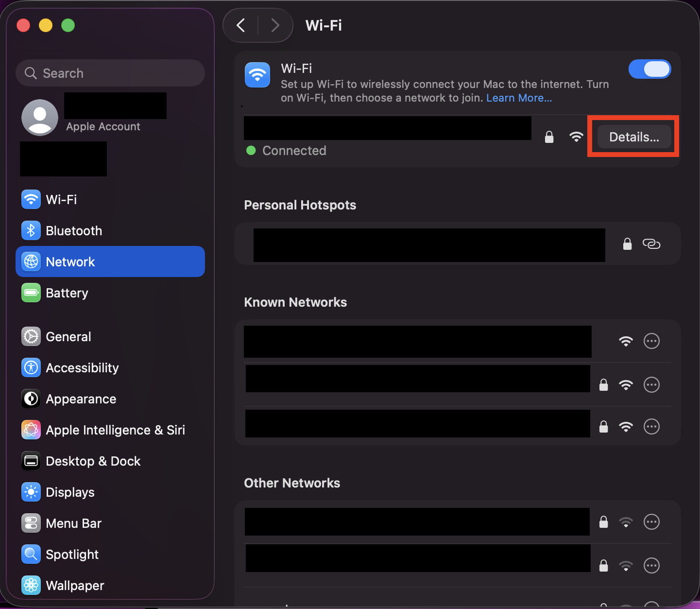Turn off the Wi-Fi toggle switch
Viewport: 700px width, 609px height.
[649, 70]
